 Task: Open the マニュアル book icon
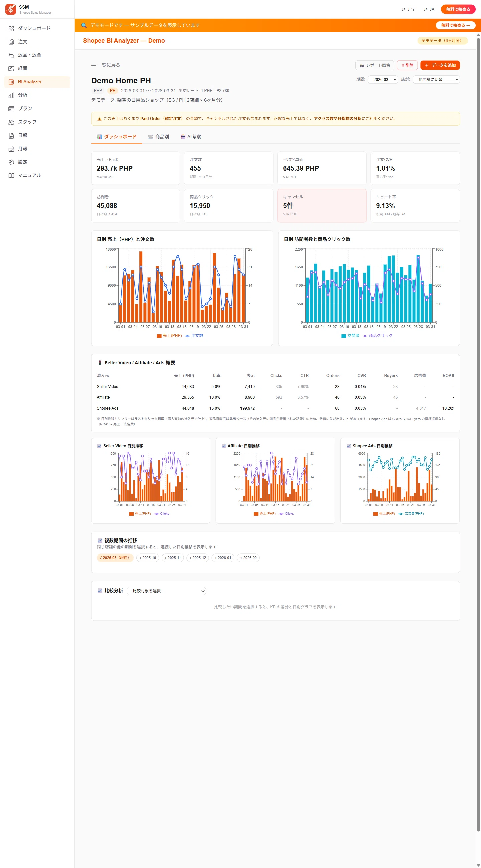(11, 176)
